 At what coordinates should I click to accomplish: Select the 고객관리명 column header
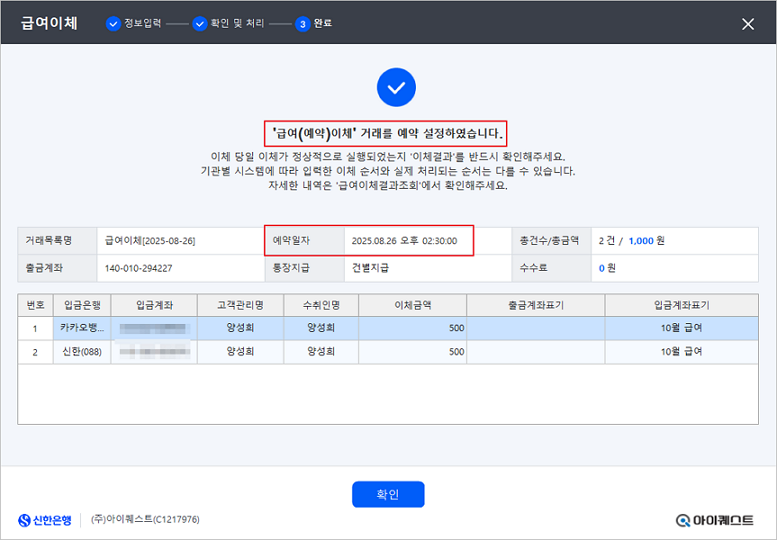point(240,305)
